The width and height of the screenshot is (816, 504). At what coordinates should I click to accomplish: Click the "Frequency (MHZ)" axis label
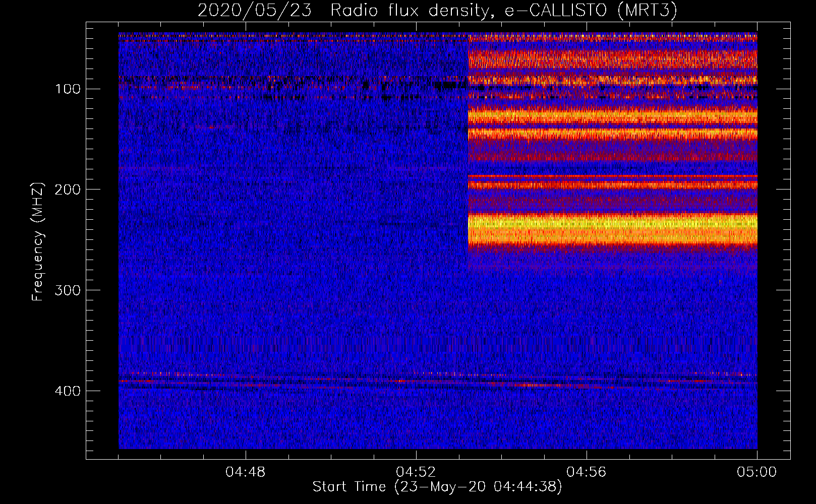tap(38, 242)
